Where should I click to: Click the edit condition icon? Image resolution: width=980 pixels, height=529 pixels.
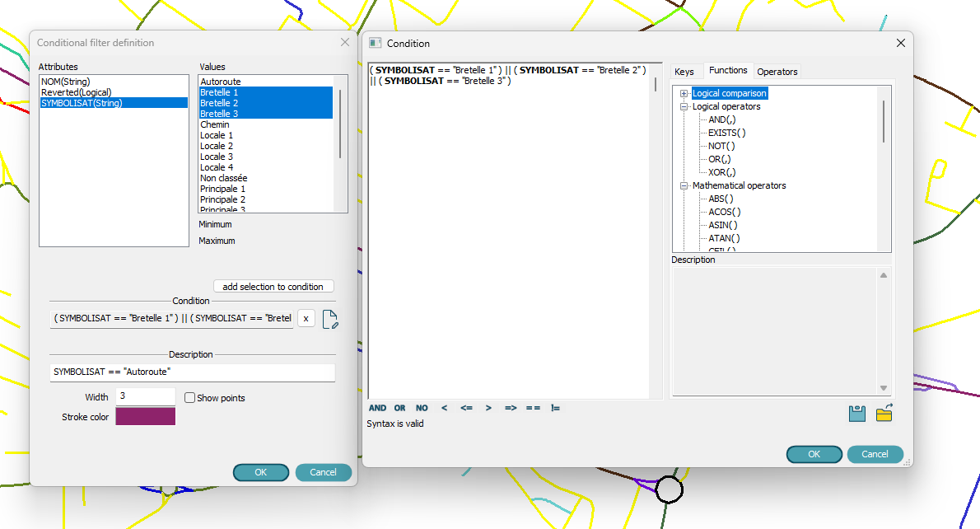click(x=329, y=320)
